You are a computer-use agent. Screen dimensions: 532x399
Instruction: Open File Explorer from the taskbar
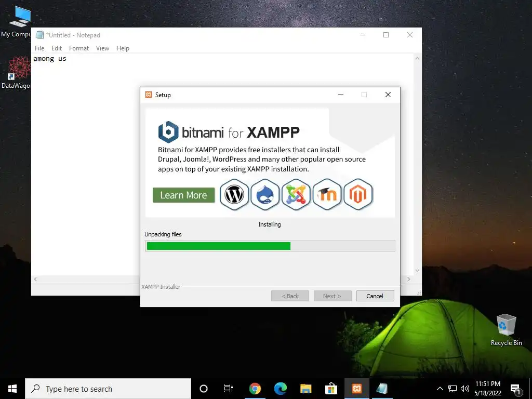pyautogui.click(x=305, y=389)
